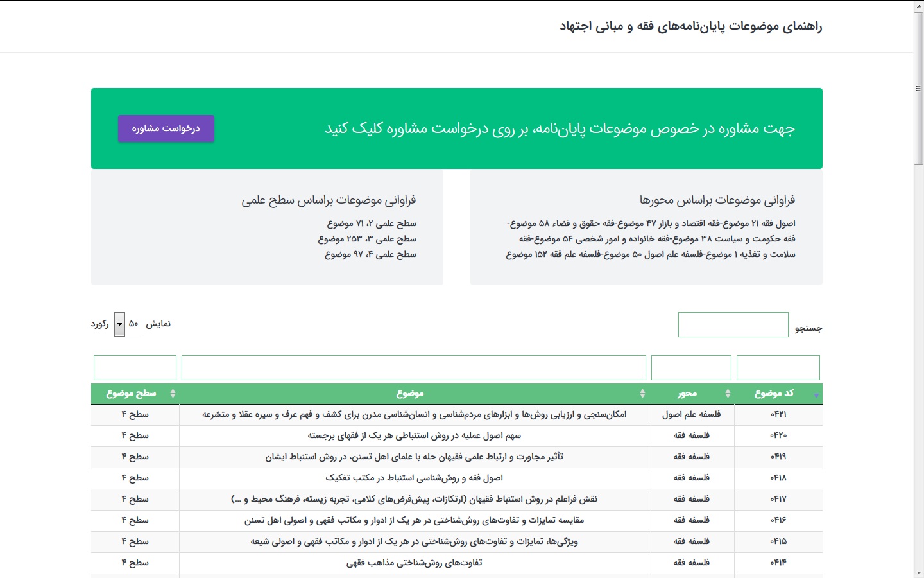This screenshot has width=924, height=578.
Task: Click فلسفه فقه in row ۰۴۱۹
Action: (692, 457)
